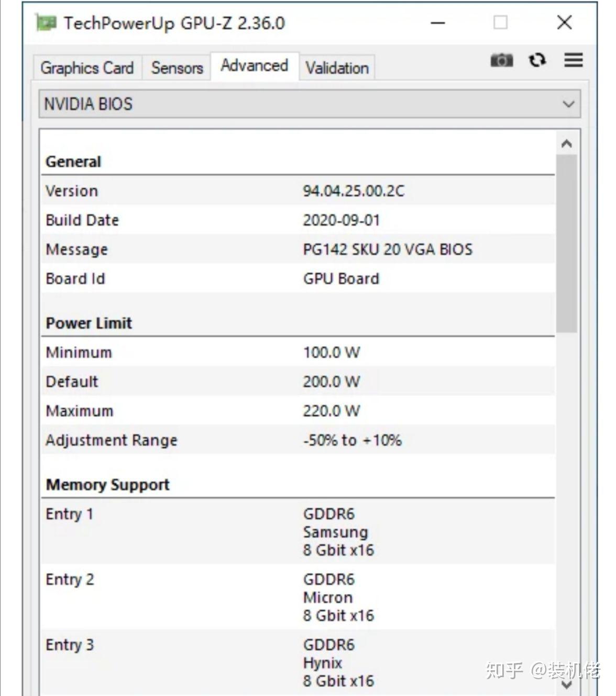This screenshot has width=616, height=696.
Task: Click the Entry 1 row label
Action: click(x=70, y=514)
